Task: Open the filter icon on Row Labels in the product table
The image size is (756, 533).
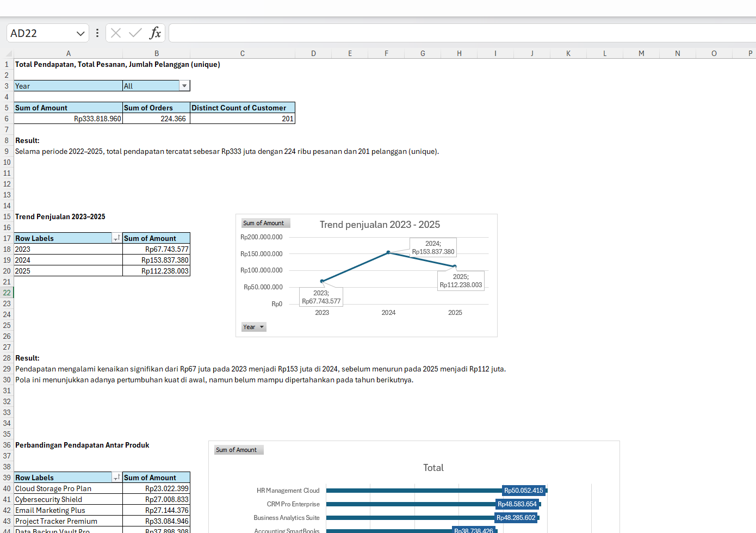Action: pos(116,477)
